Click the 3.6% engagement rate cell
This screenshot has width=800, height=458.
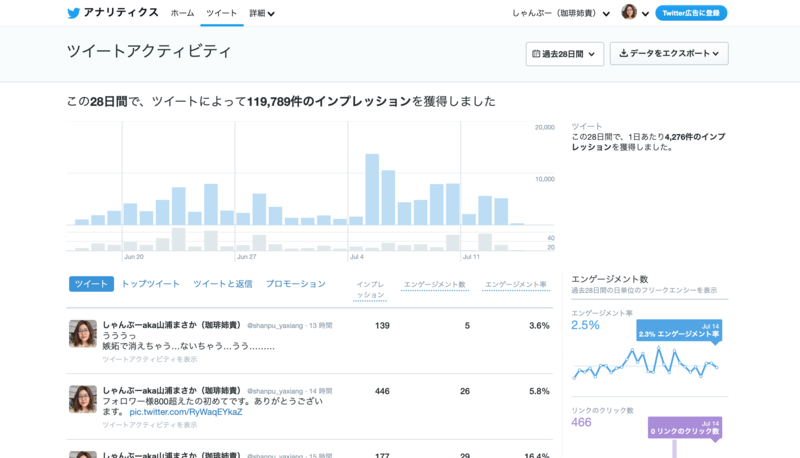pyautogui.click(x=539, y=325)
